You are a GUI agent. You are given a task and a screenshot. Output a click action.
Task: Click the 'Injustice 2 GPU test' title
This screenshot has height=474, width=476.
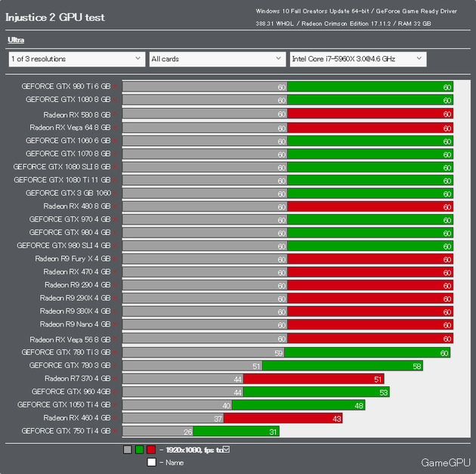point(55,17)
